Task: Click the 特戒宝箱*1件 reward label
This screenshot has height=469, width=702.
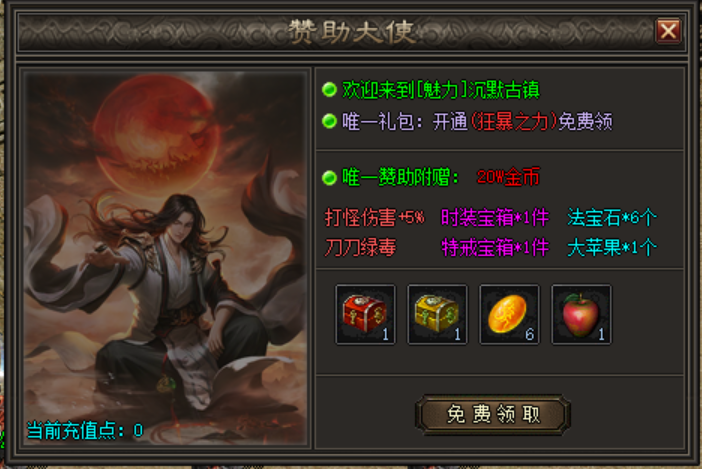Action: tap(495, 247)
